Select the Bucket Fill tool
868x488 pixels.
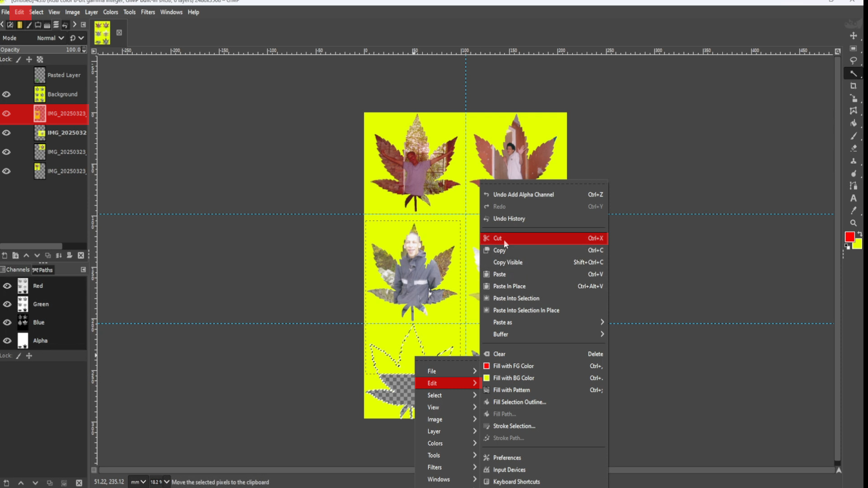[853, 123]
